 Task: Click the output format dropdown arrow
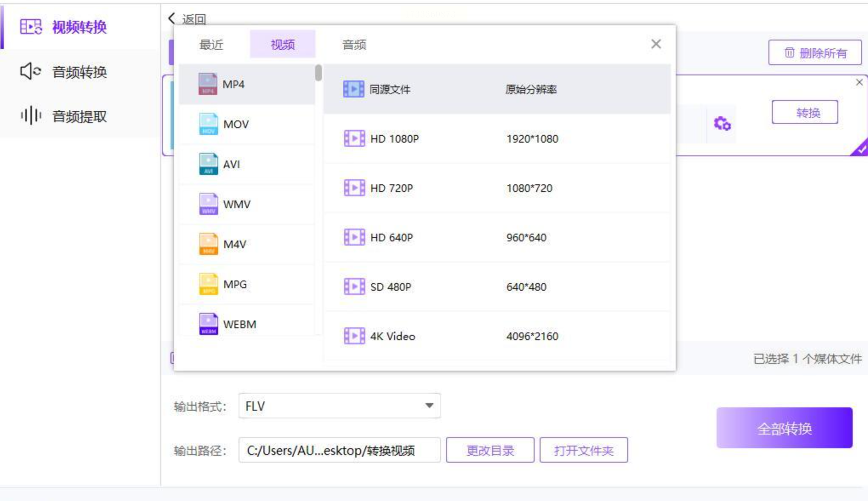[x=429, y=406]
